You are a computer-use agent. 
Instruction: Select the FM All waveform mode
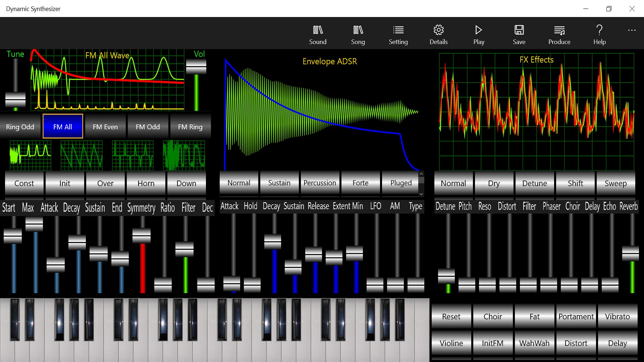pos(63,126)
